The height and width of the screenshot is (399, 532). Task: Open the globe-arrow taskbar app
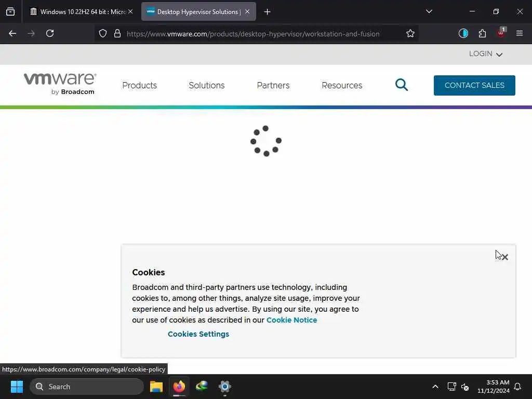[x=202, y=387]
